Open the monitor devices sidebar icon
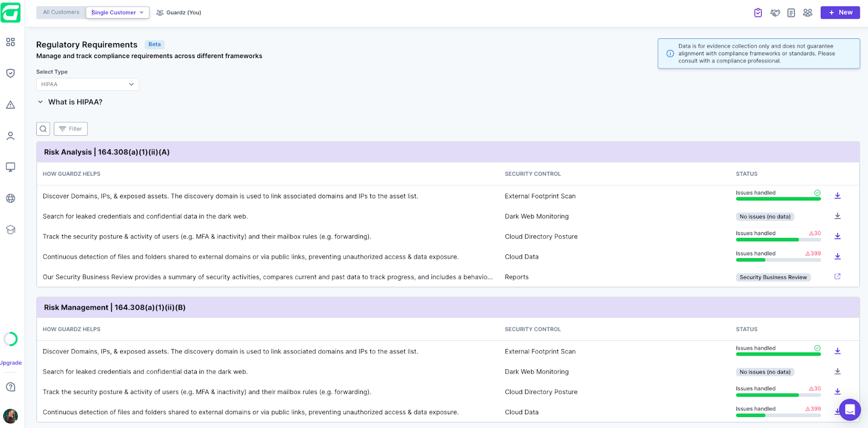The width and height of the screenshot is (868, 428). [x=10, y=167]
